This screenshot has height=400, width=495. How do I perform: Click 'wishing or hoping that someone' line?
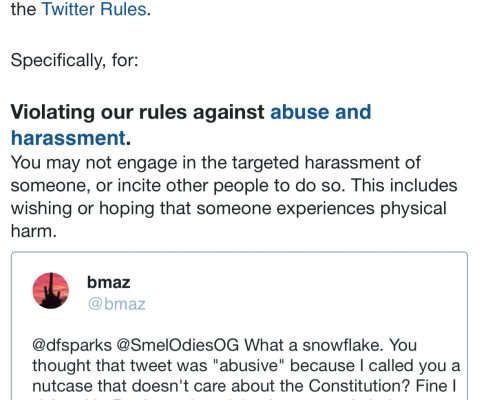click(228, 208)
